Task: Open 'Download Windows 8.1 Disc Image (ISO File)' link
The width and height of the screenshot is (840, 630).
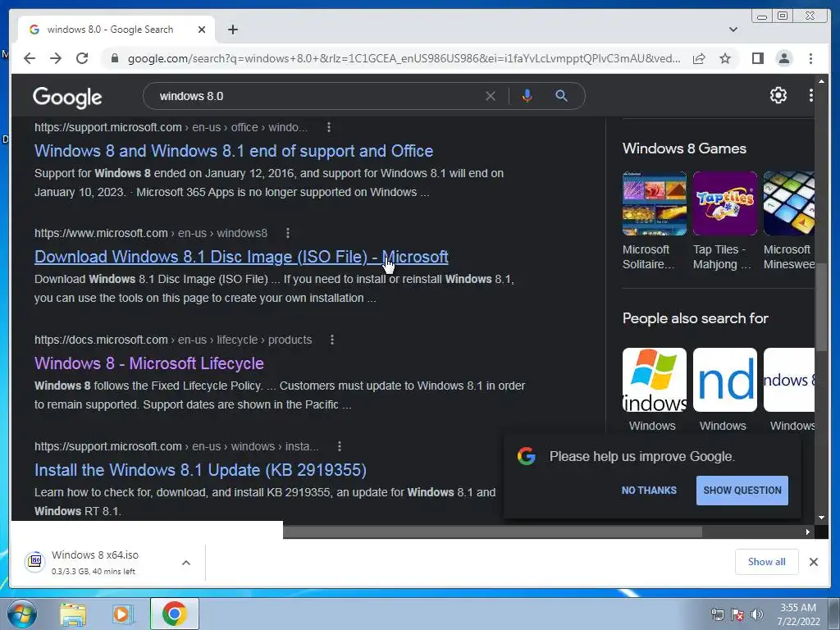Action: point(241,257)
